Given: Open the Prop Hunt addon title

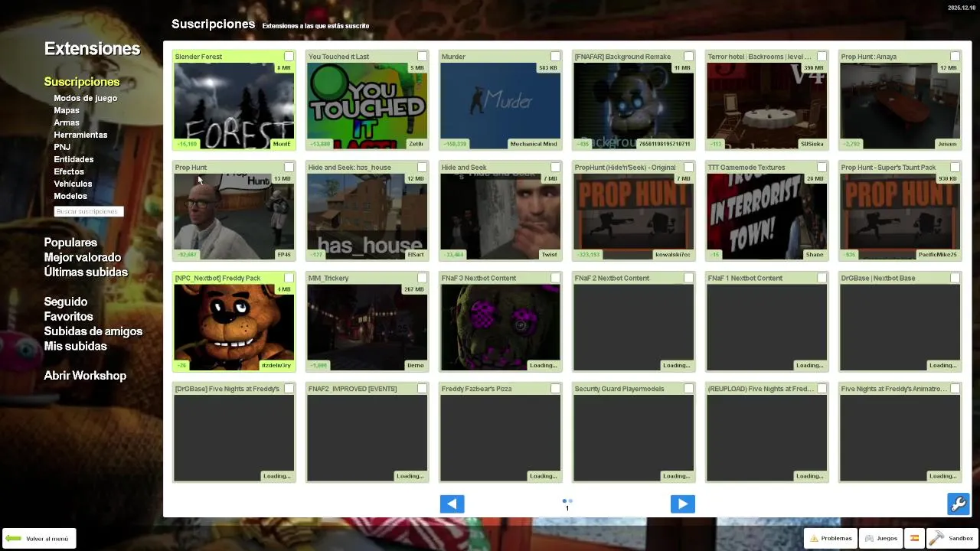Looking at the screenshot, I should 191,167.
